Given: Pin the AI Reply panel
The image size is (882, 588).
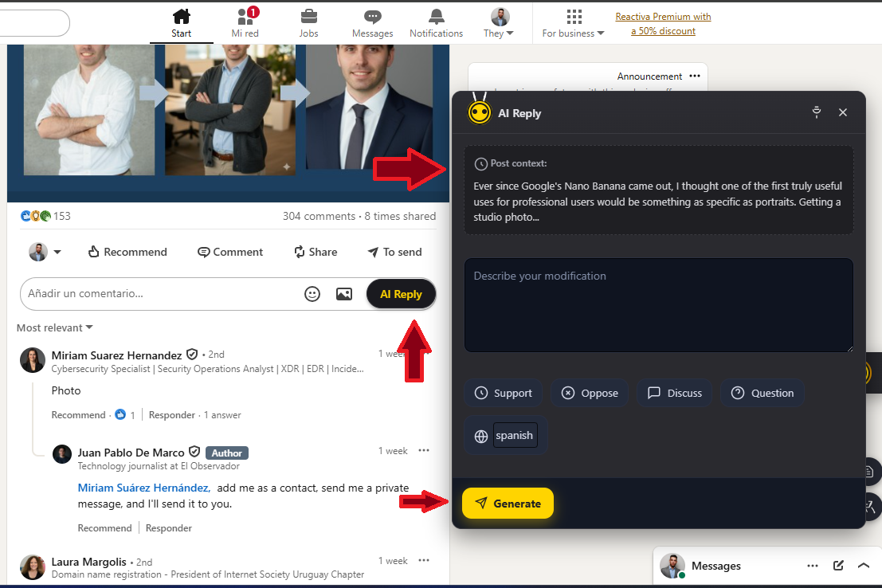Looking at the screenshot, I should tap(817, 112).
